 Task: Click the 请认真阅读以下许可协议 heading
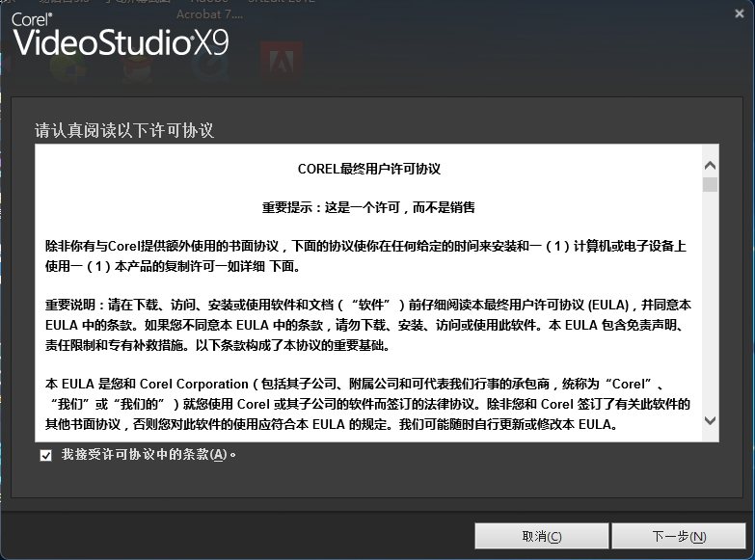[x=123, y=130]
